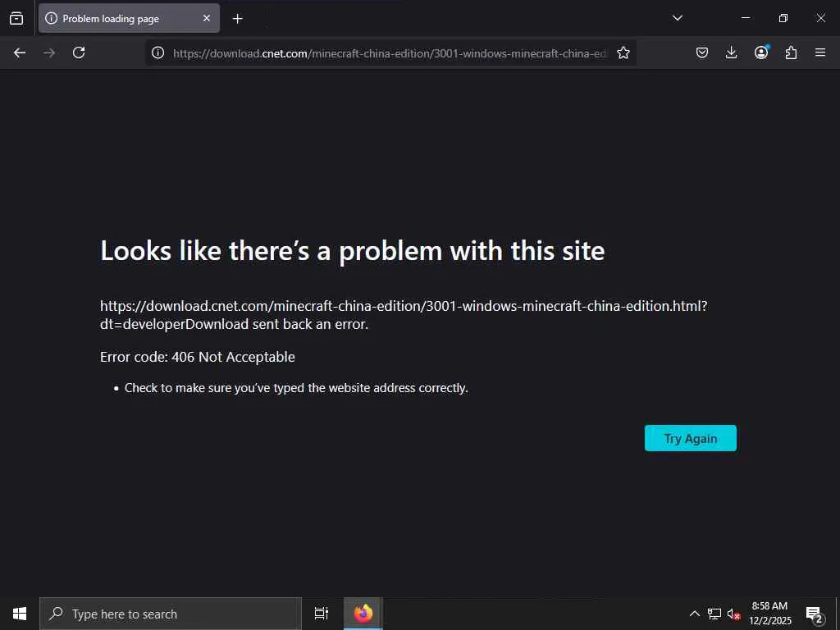Go forward one page
This screenshot has height=630, width=840.
coord(49,52)
